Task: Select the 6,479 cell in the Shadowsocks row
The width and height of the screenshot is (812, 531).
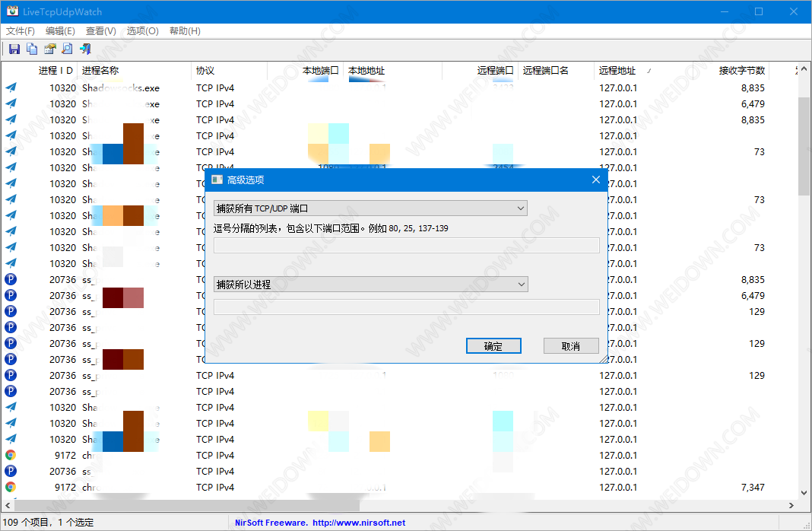Action: pos(753,103)
